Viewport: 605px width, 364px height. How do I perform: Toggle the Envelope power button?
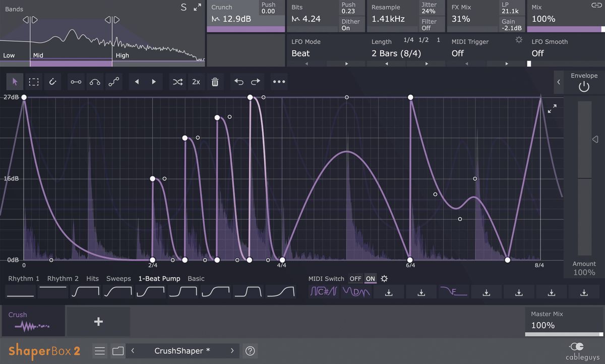pyautogui.click(x=583, y=86)
